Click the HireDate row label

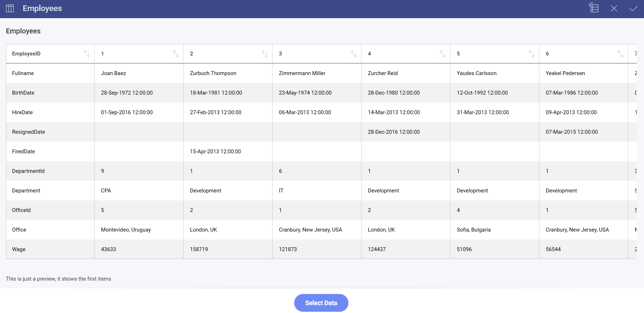22,112
